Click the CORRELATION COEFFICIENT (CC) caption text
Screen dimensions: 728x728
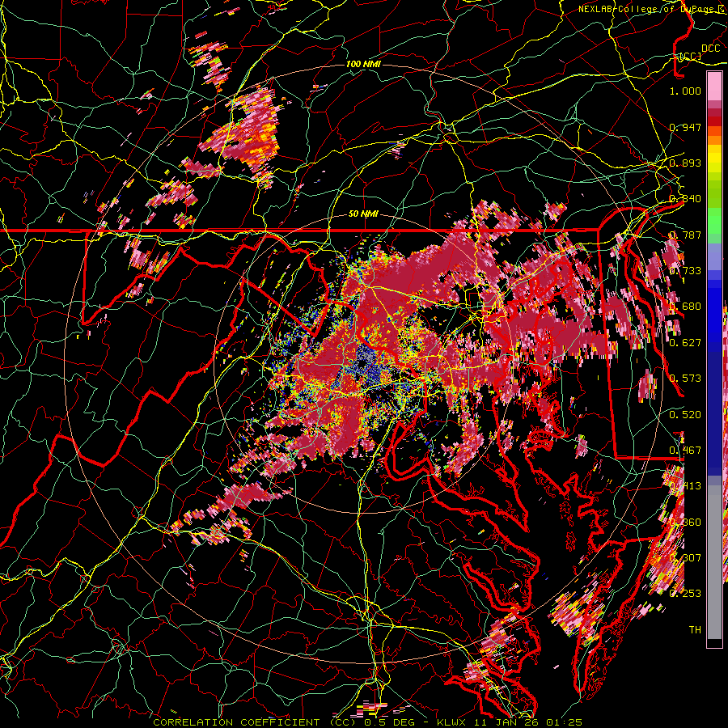[255, 722]
